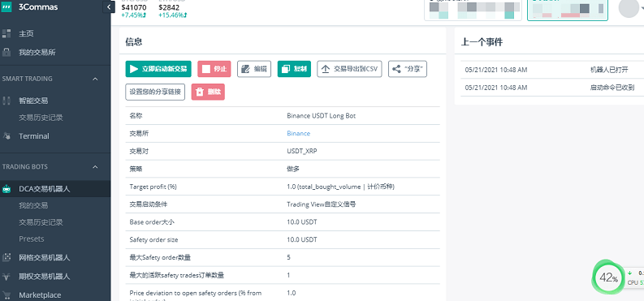Select DCA交易机器人 menu item
The image size is (644, 301).
tap(45, 189)
